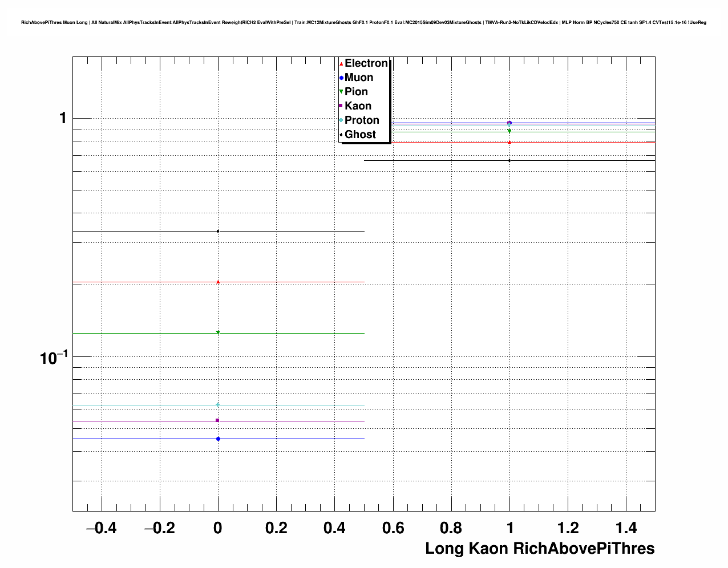The width and height of the screenshot is (728, 568).
Task: Click the red Electron data point at x=1
Action: 509,142
